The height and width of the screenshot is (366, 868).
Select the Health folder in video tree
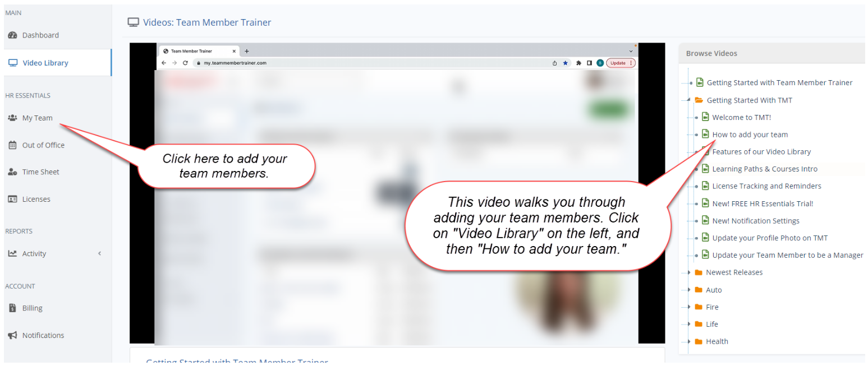click(717, 342)
